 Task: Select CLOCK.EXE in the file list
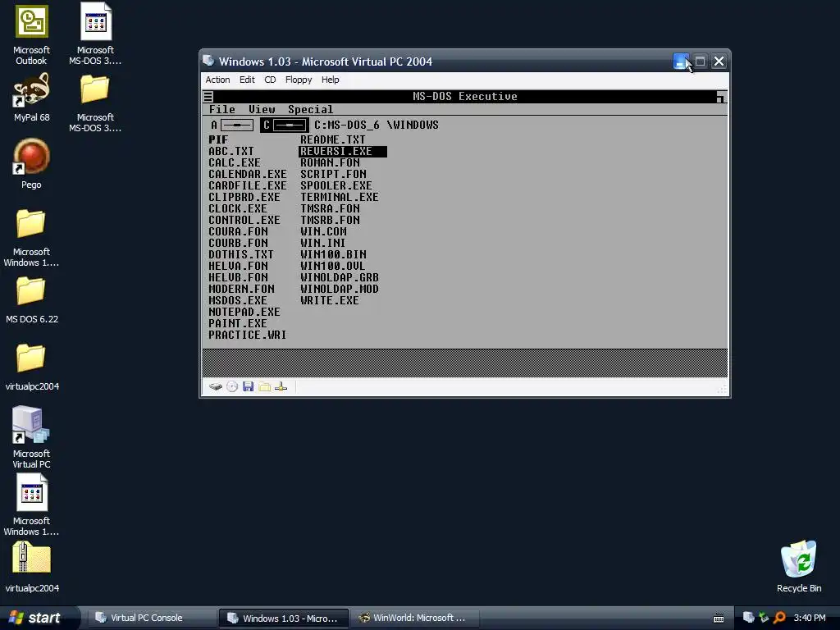pyautogui.click(x=238, y=208)
